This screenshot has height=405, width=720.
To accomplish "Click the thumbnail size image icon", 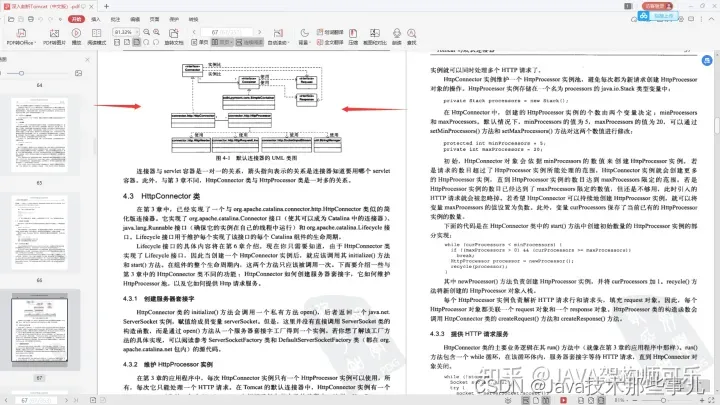I will (79, 73).
